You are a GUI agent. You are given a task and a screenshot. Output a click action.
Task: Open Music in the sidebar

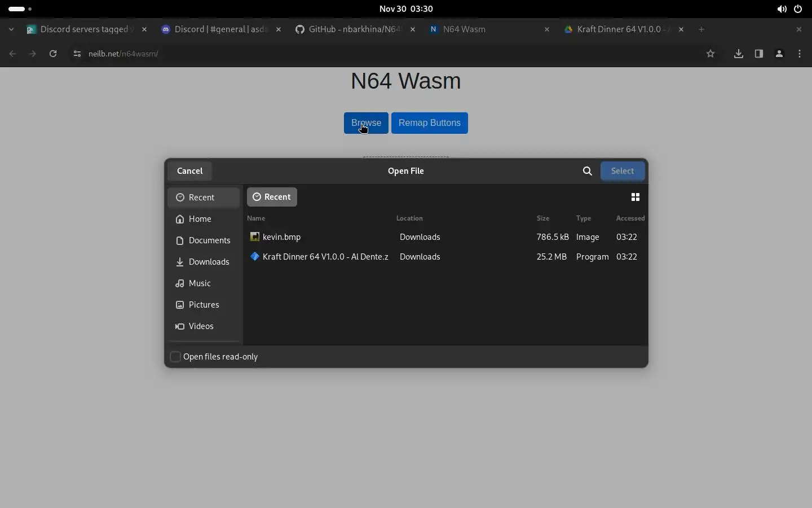coord(204,283)
